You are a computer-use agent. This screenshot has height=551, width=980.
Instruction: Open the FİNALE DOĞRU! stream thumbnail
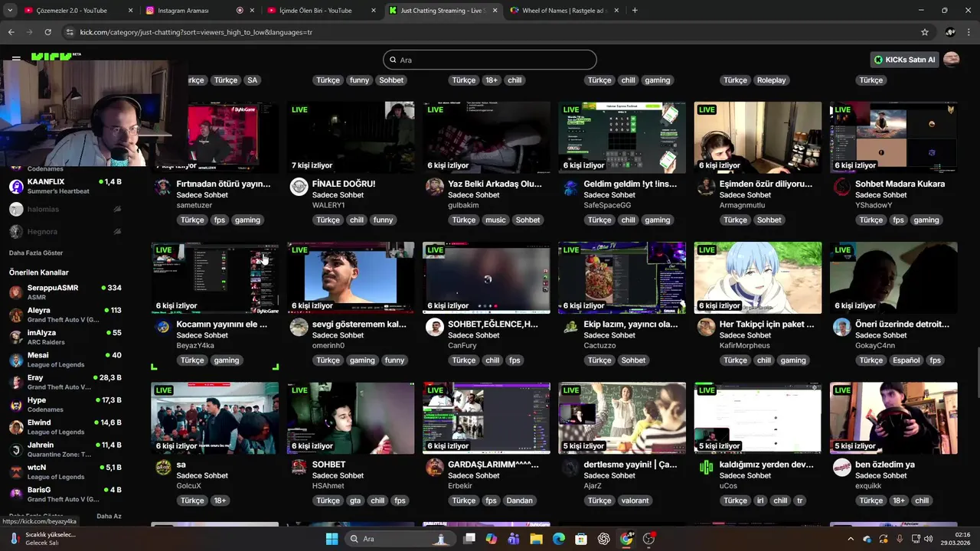coord(351,138)
